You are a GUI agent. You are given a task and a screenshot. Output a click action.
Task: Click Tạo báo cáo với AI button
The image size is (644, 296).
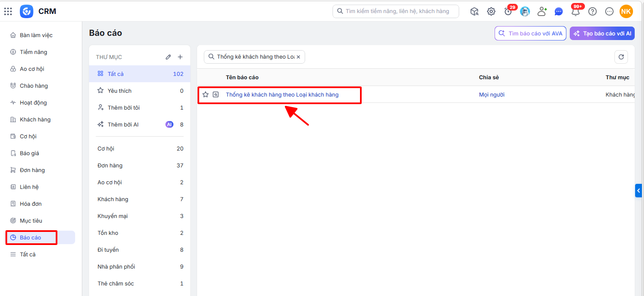602,33
